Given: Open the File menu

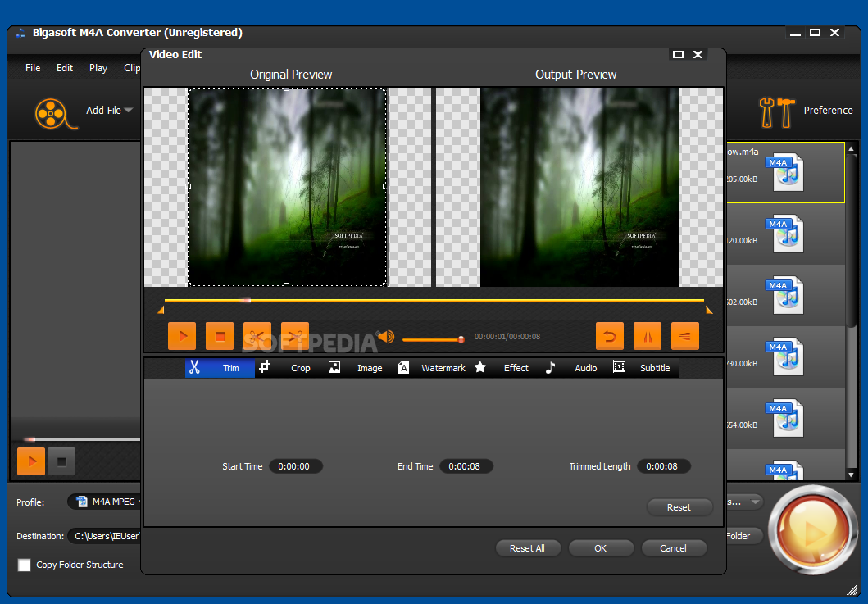Looking at the screenshot, I should pos(33,68).
